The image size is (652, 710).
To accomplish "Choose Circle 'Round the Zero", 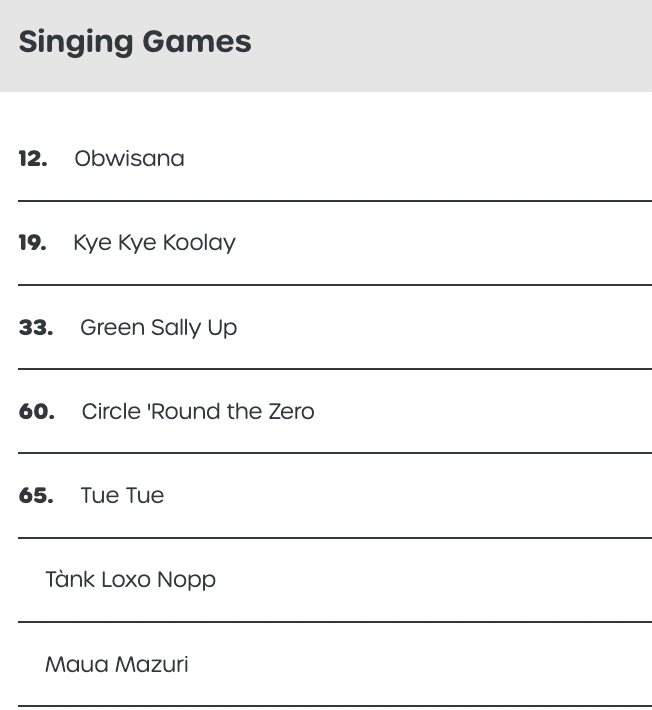I will point(197,412).
